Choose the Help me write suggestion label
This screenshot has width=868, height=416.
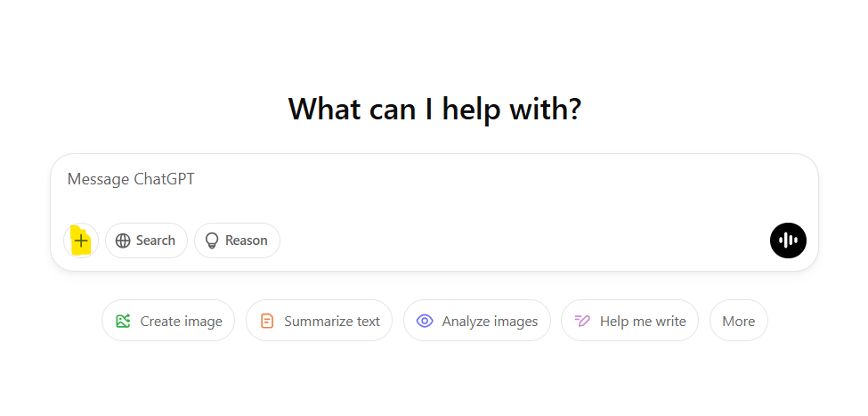[643, 321]
